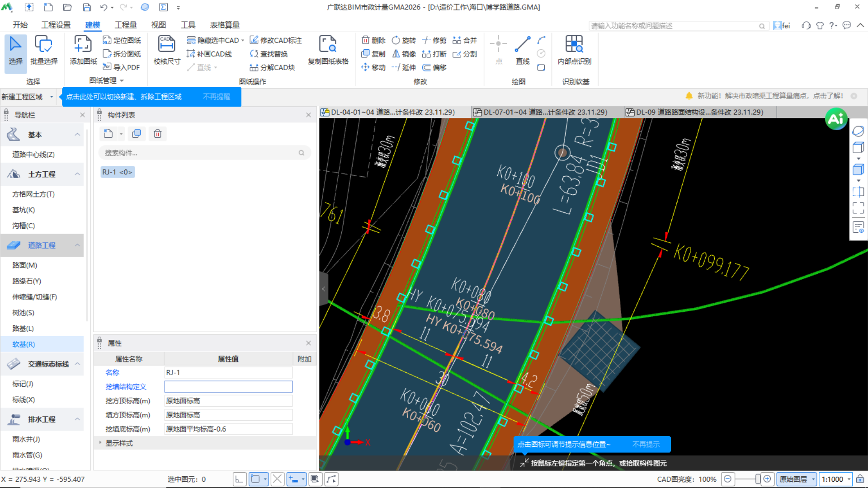Click the CAD brightness slider track
This screenshot has height=488, width=868.
click(746, 479)
